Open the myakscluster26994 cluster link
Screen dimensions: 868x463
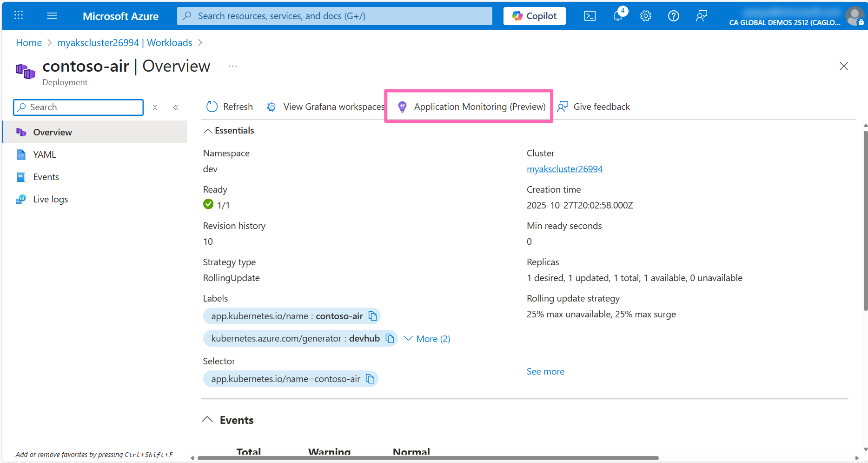(x=564, y=168)
